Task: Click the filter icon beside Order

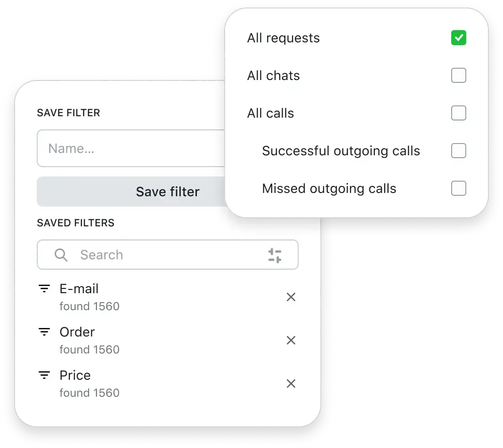Action: click(x=44, y=332)
